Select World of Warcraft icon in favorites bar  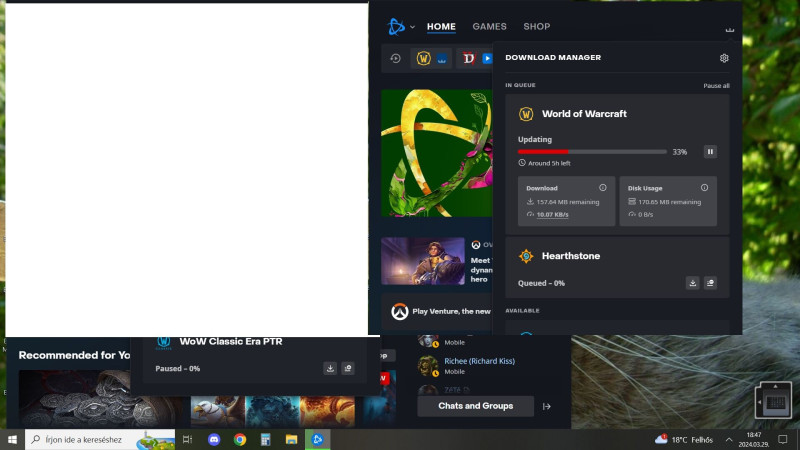pyautogui.click(x=423, y=58)
